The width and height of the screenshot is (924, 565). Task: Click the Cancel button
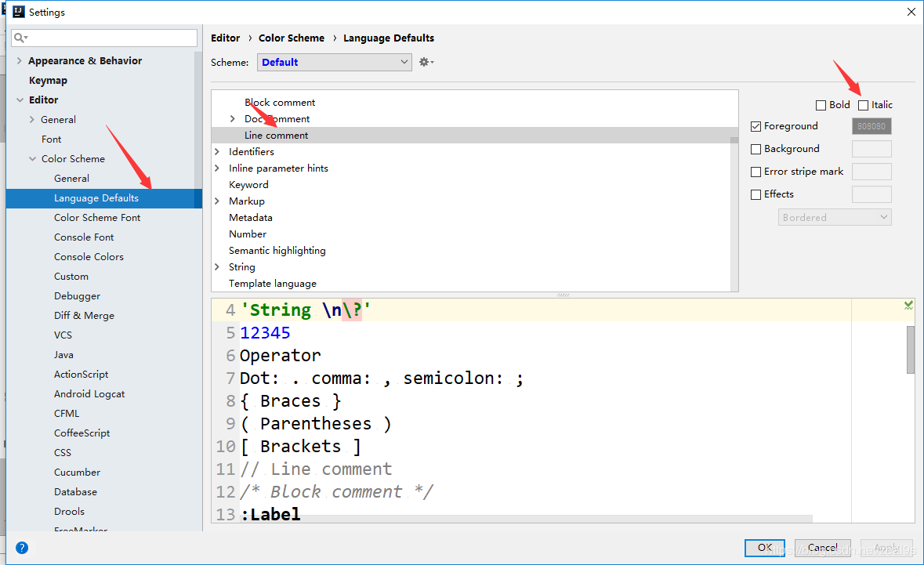pos(822,548)
